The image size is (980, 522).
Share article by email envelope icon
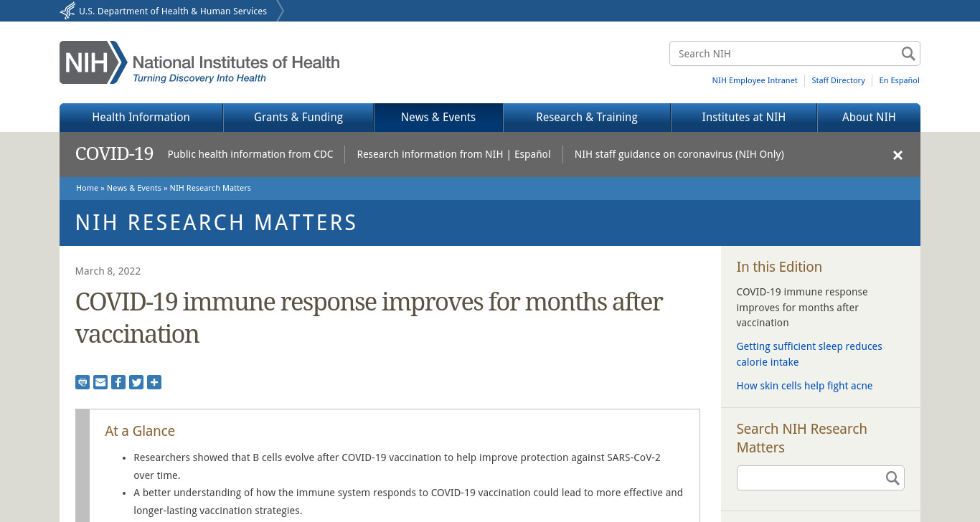click(x=100, y=382)
